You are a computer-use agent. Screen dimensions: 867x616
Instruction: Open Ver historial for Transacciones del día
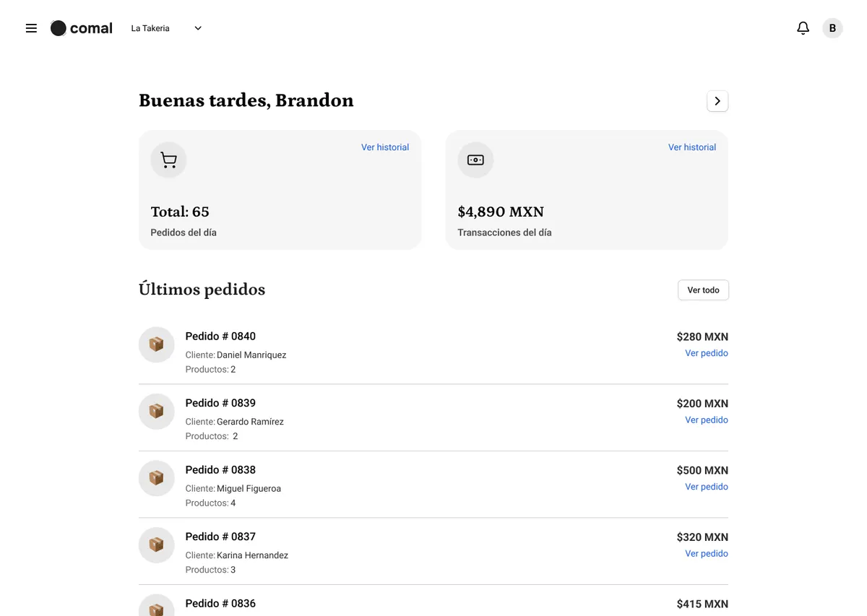pyautogui.click(x=692, y=147)
